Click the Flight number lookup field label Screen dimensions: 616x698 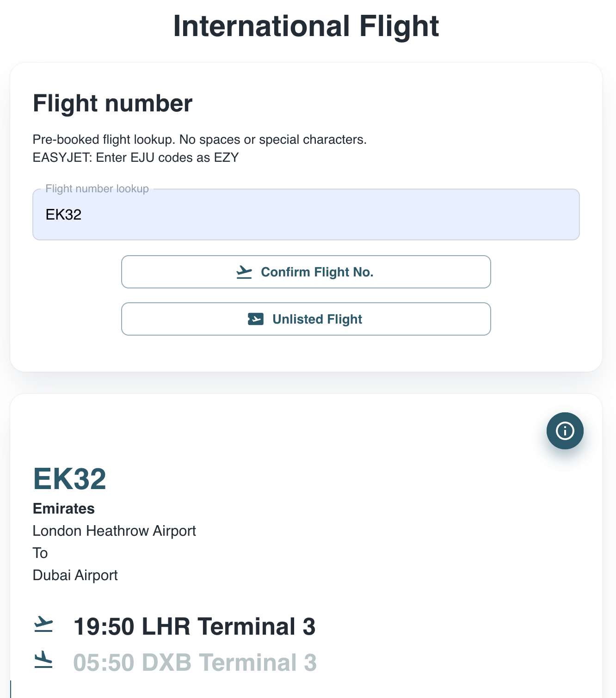97,189
